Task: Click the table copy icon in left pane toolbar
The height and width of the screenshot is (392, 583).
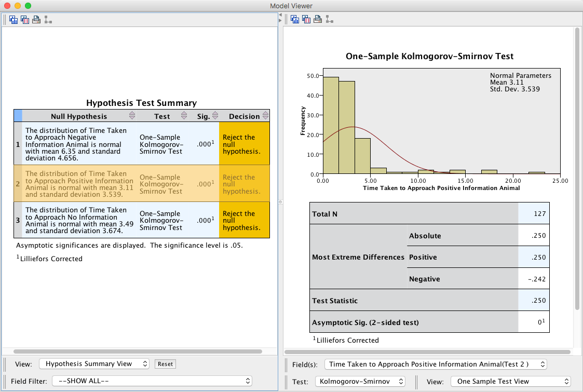Action: [x=25, y=20]
